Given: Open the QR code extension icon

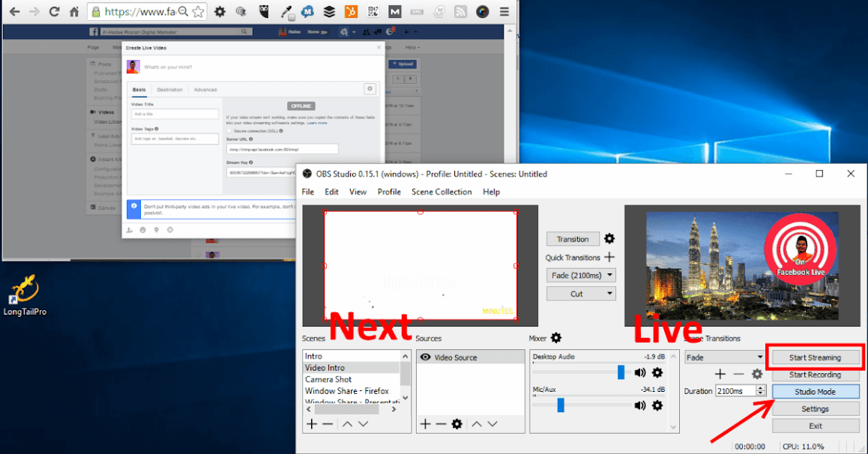Looking at the screenshot, I should tap(373, 11).
